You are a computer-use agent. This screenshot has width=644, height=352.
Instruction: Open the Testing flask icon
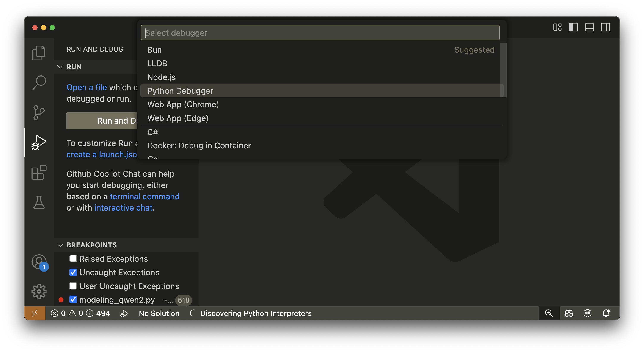click(39, 202)
